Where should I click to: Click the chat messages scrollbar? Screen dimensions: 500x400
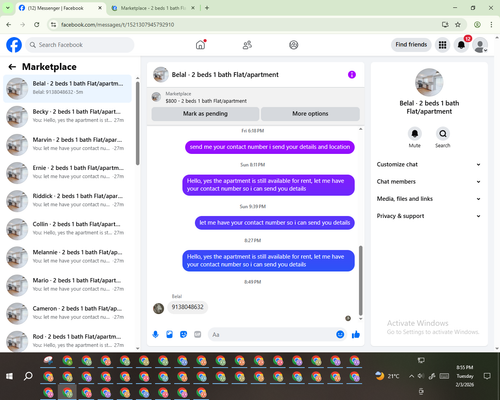point(360,281)
